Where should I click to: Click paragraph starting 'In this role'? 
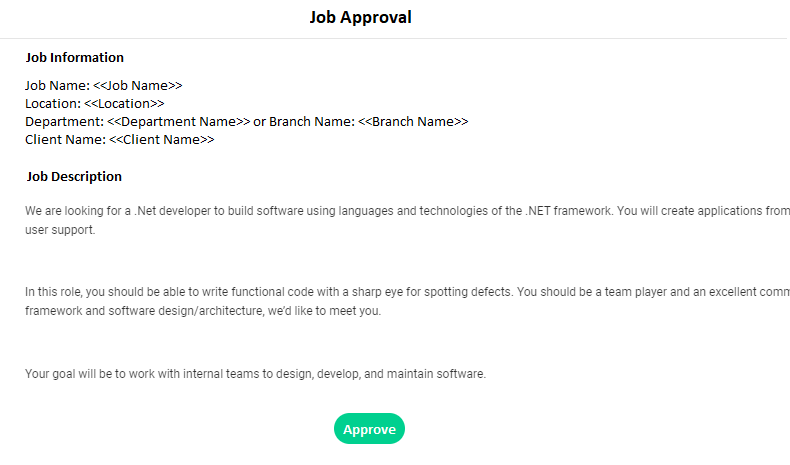point(408,301)
